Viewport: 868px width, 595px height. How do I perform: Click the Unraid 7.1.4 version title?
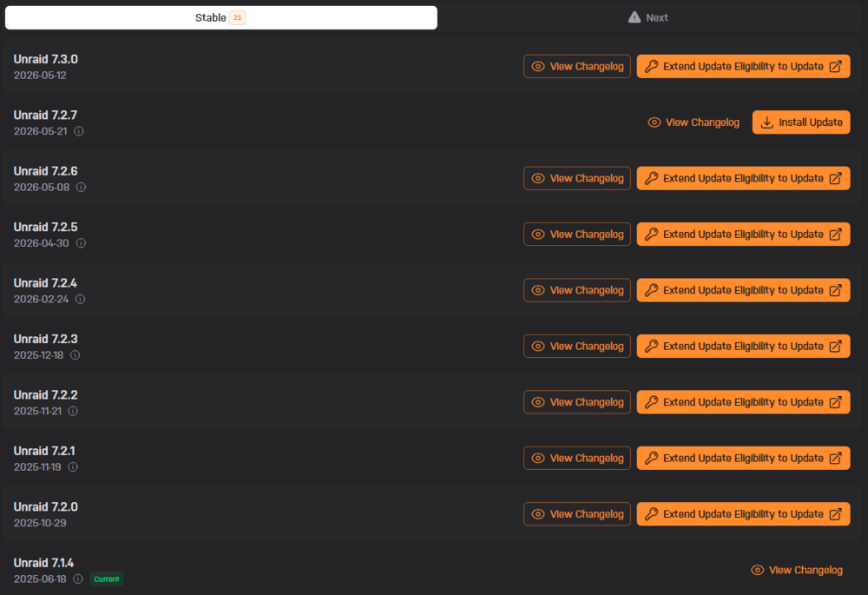point(43,563)
